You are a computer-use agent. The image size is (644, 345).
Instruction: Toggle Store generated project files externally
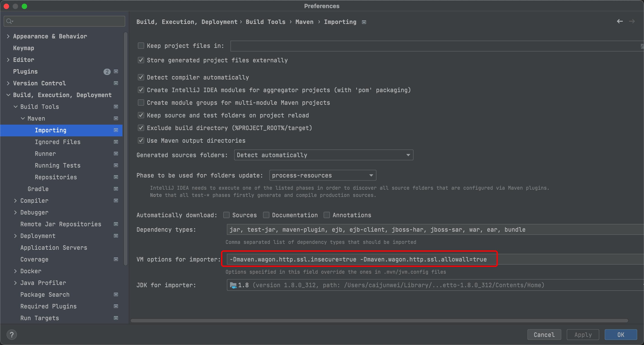[x=141, y=60]
